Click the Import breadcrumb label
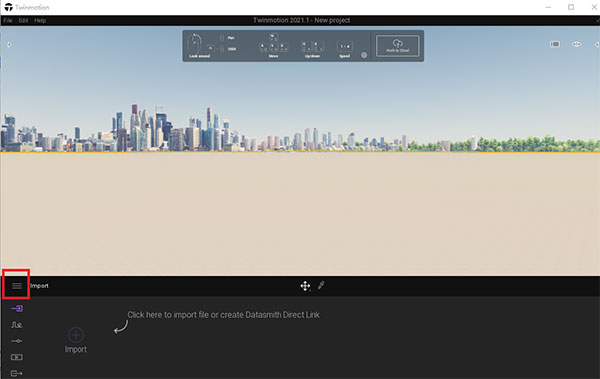600x379 pixels. [x=39, y=286]
